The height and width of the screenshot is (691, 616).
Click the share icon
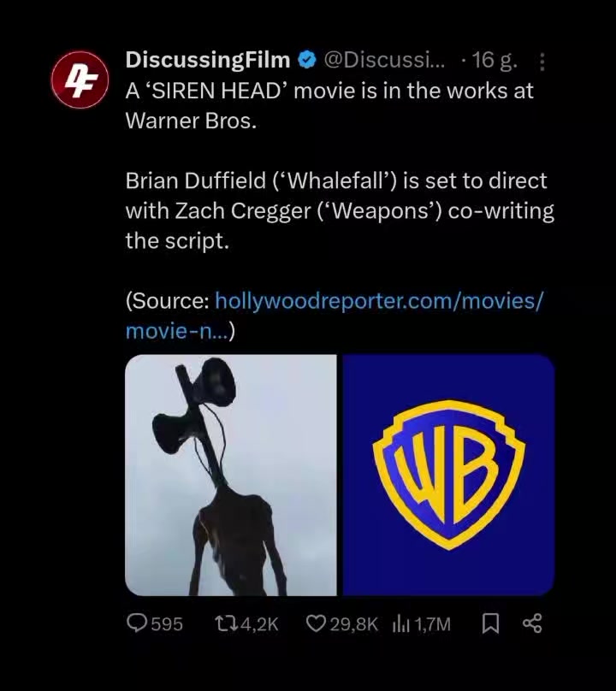(532, 623)
